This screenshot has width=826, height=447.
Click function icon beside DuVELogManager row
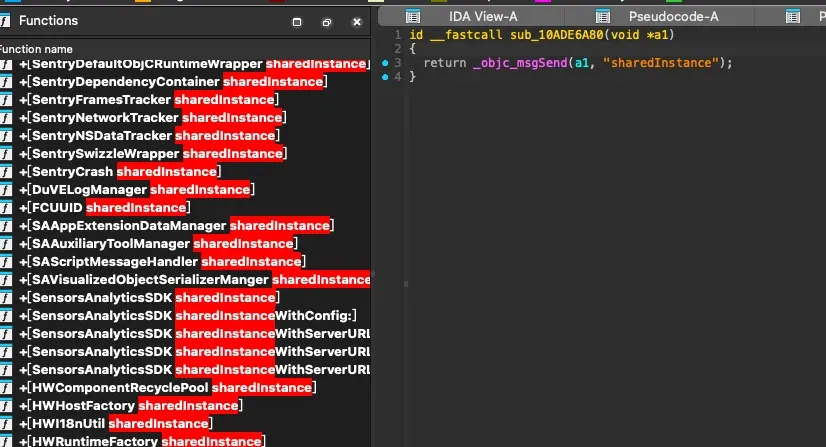6,190
